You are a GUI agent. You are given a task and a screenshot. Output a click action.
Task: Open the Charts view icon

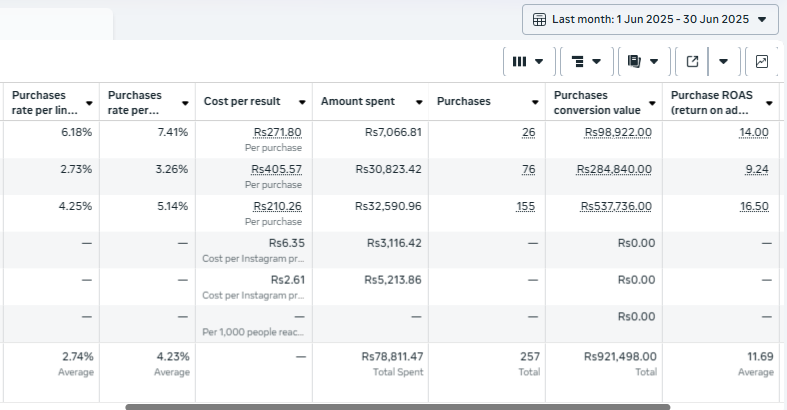point(761,61)
